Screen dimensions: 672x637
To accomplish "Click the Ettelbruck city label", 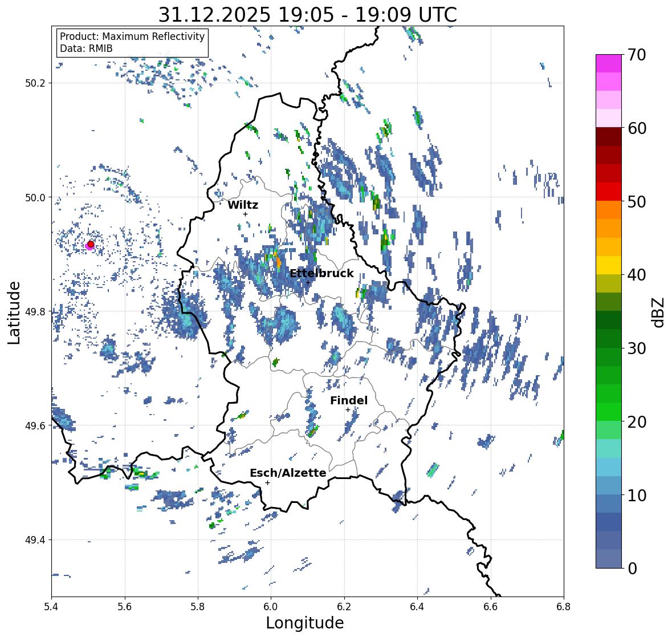I will coord(321,273).
